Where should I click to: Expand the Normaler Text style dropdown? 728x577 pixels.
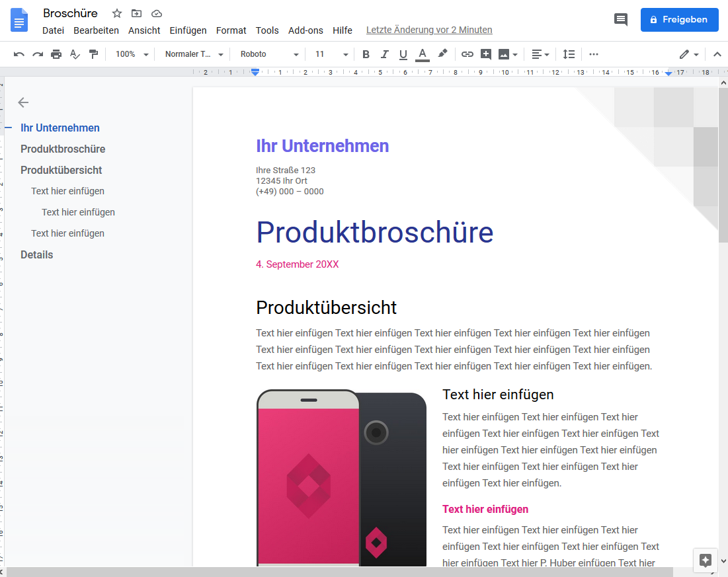pyautogui.click(x=194, y=54)
